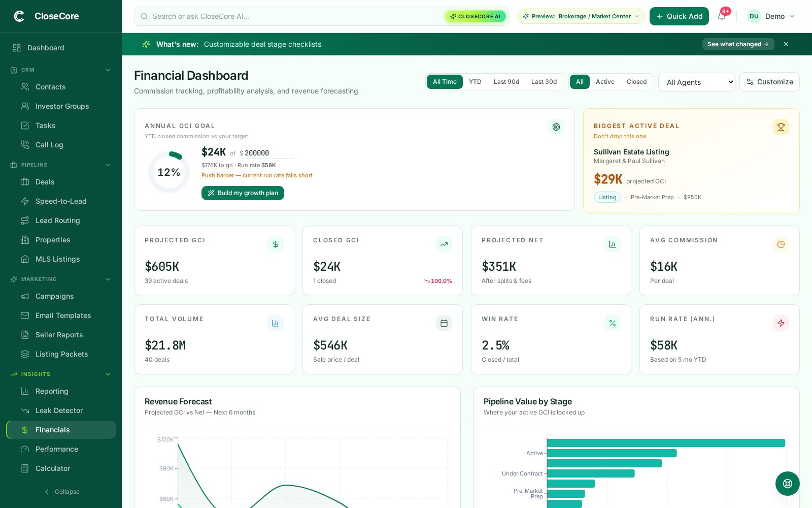Open Performance page
This screenshot has height=508, width=812.
coord(61,449)
